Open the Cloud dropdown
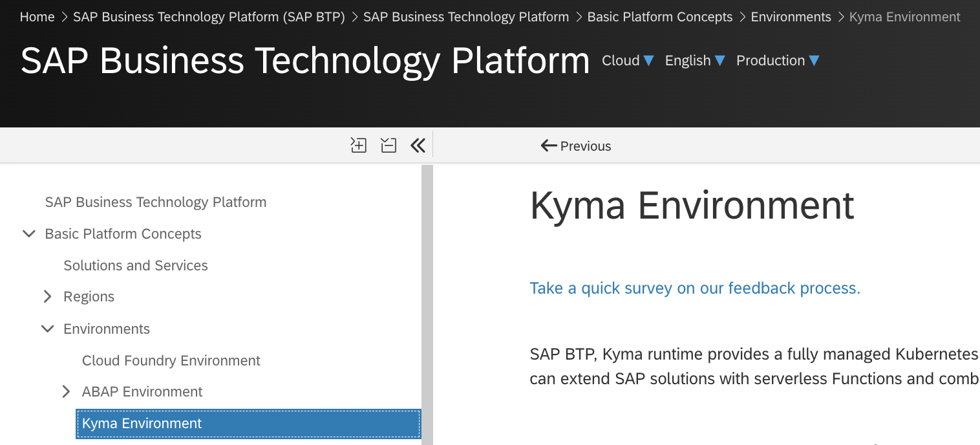The width and height of the screenshot is (980, 445). [628, 61]
